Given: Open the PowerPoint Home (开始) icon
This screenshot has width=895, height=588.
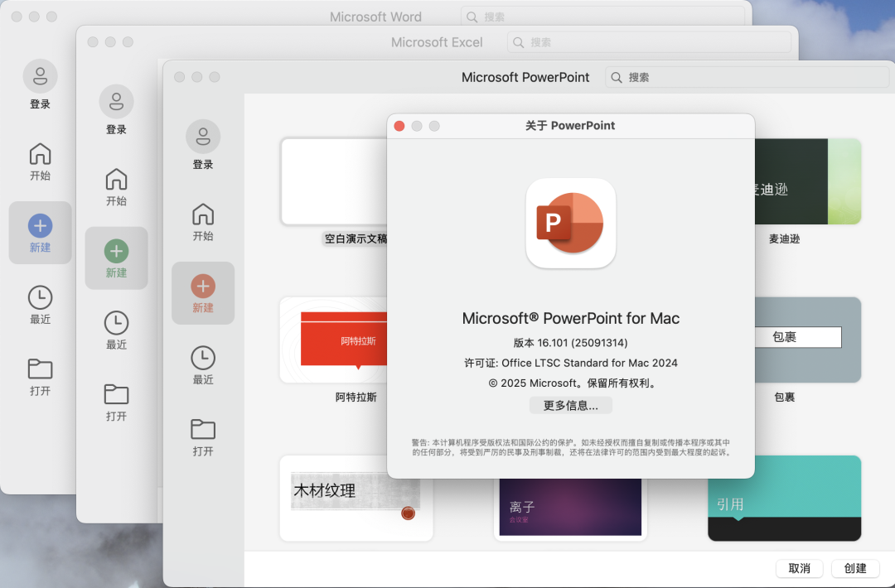Looking at the screenshot, I should click(203, 214).
